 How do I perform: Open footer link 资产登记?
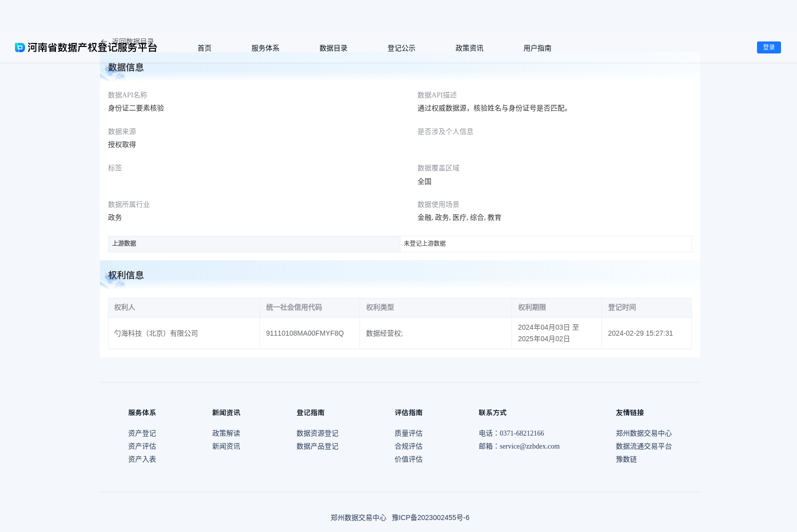[x=142, y=433]
